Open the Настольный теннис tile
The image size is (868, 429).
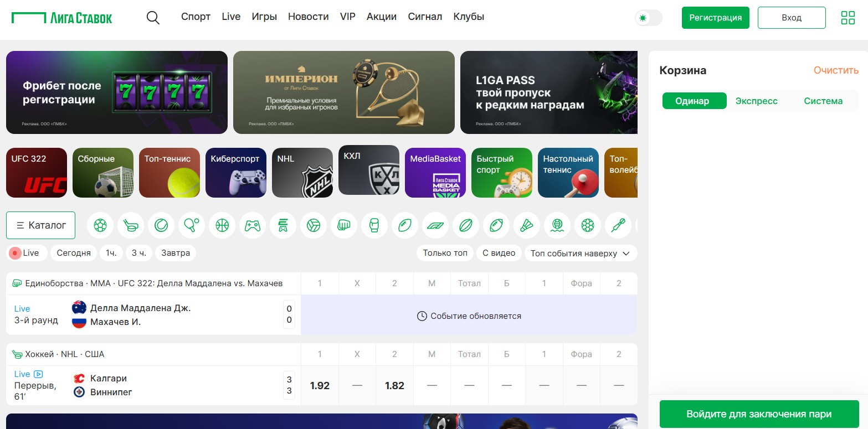click(x=568, y=173)
